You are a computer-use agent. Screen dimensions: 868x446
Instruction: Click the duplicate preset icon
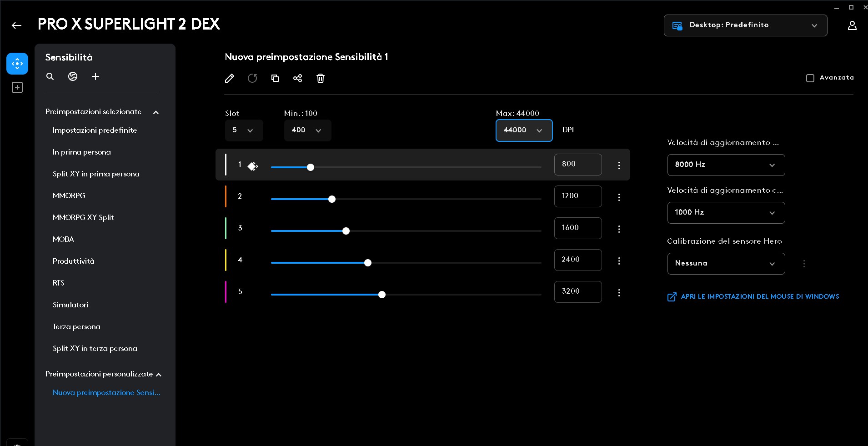click(275, 78)
